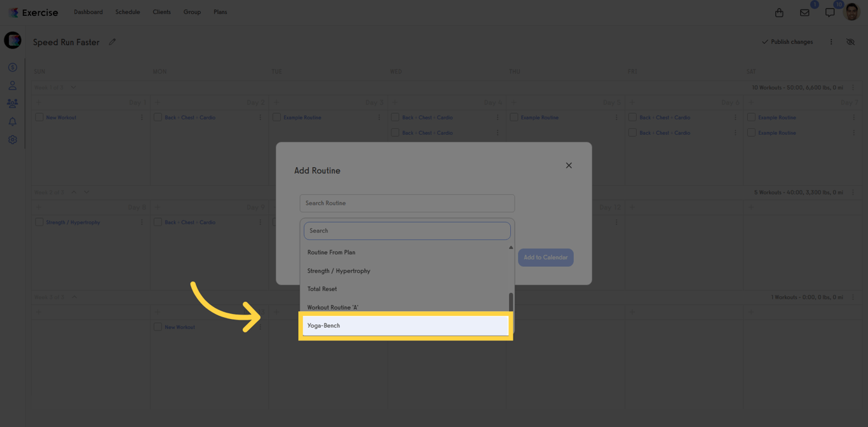Expand Week 3 using its chevron
Image resolution: width=868 pixels, height=427 pixels.
(x=74, y=296)
